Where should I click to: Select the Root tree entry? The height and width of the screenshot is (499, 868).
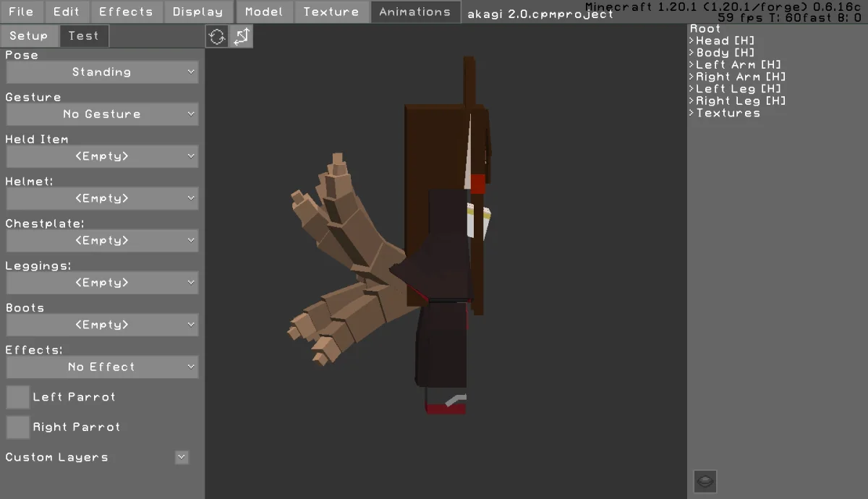coord(705,28)
